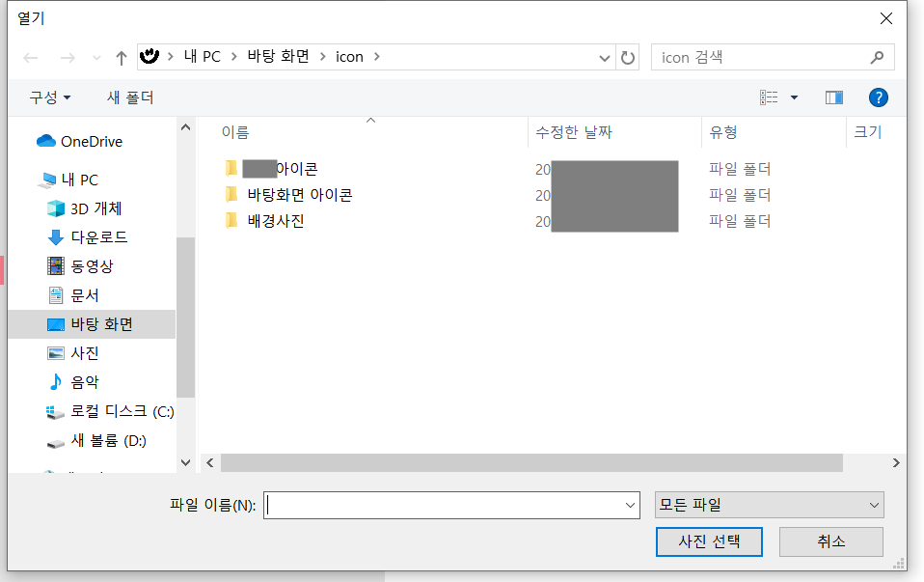Image resolution: width=924 pixels, height=582 pixels.
Task: Select '내 PC' in address breadcrumb
Action: click(203, 57)
